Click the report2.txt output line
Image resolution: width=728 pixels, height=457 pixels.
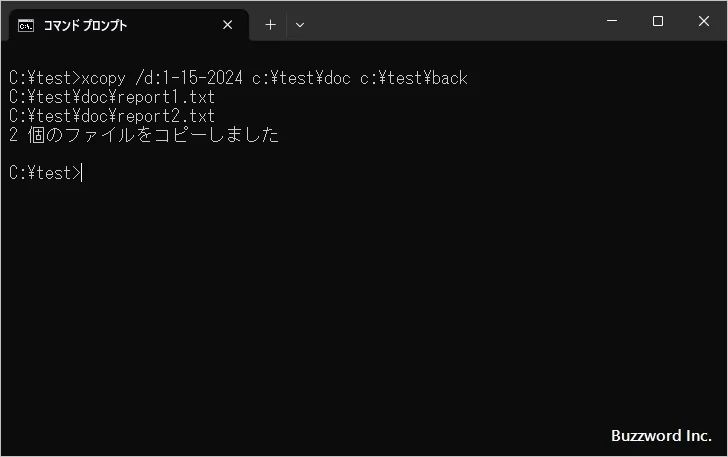click(112, 116)
